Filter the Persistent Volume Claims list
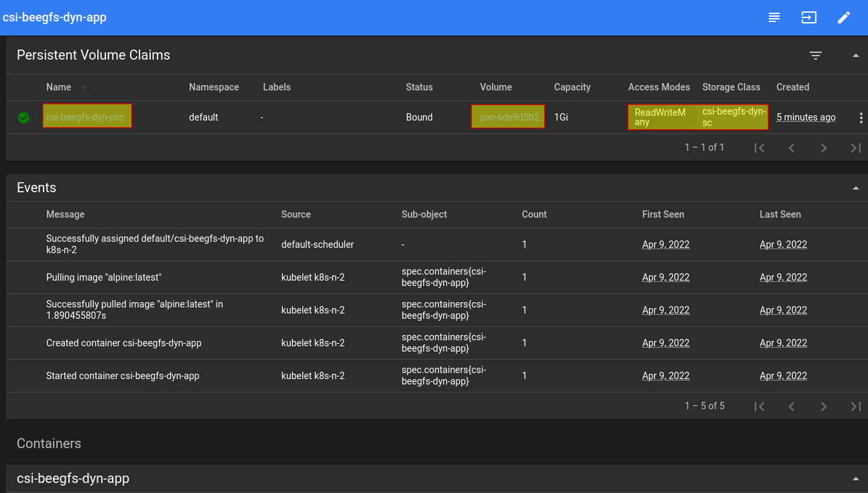Screen dimensions: 868x493 point(816,56)
